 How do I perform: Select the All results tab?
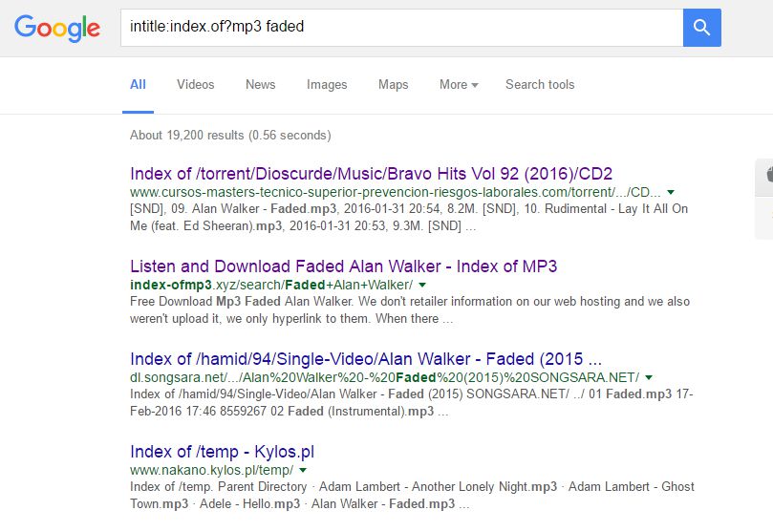pyautogui.click(x=138, y=85)
